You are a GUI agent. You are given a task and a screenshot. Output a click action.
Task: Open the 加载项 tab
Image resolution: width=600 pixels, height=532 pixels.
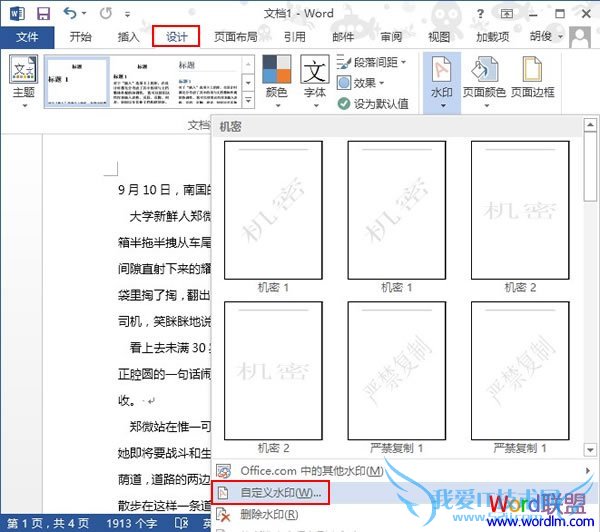click(492, 37)
